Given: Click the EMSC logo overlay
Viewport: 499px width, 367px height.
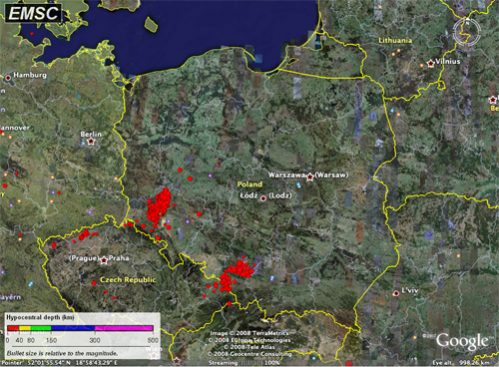Looking at the screenshot, I should coord(33,13).
